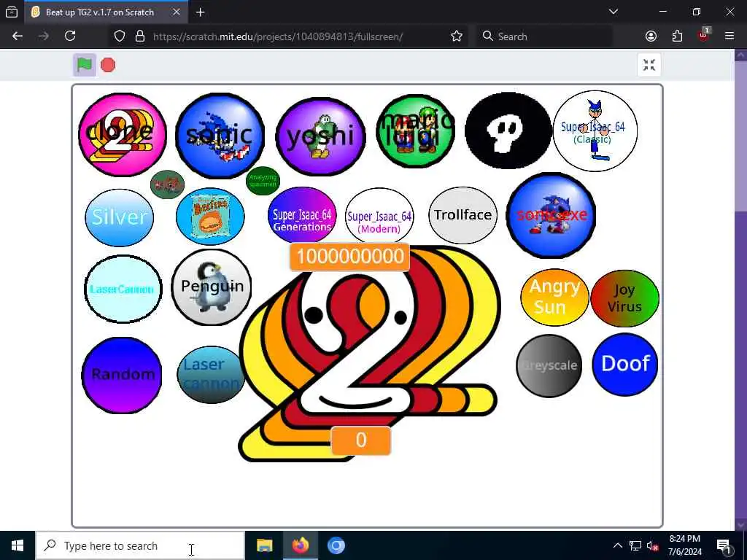This screenshot has height=560, width=747.
Task: Expand the list all tabs dropdown
Action: [x=614, y=12]
